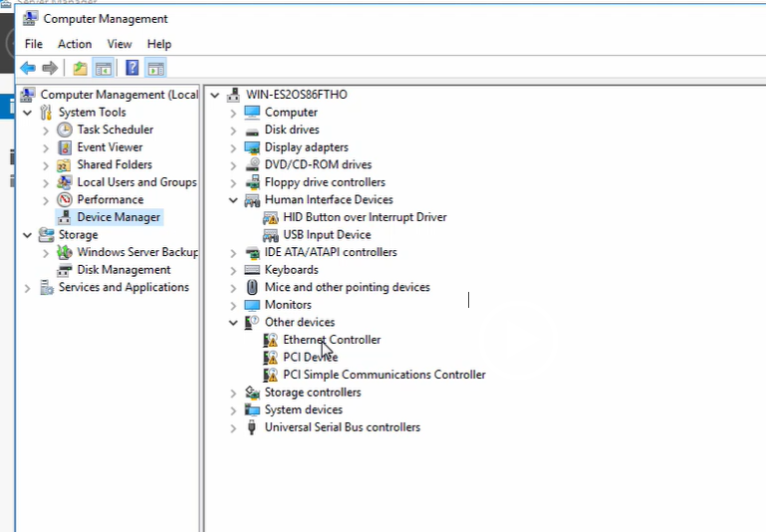
Task: Click the HID Button over Interrupt Driver icon
Action: click(x=270, y=217)
